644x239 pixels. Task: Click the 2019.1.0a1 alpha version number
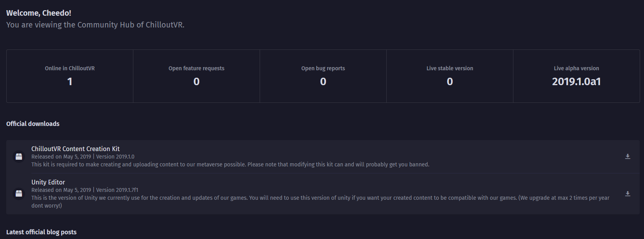pyautogui.click(x=576, y=82)
